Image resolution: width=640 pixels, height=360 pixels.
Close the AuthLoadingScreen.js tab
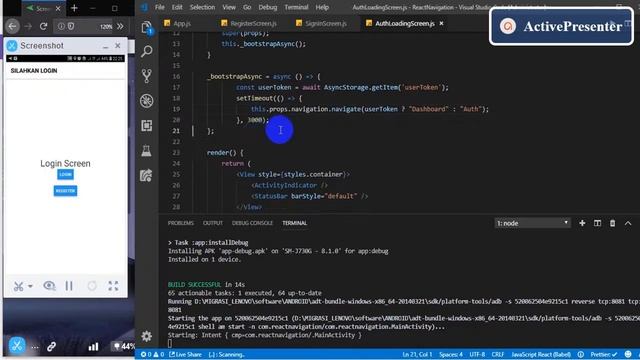pos(441,24)
